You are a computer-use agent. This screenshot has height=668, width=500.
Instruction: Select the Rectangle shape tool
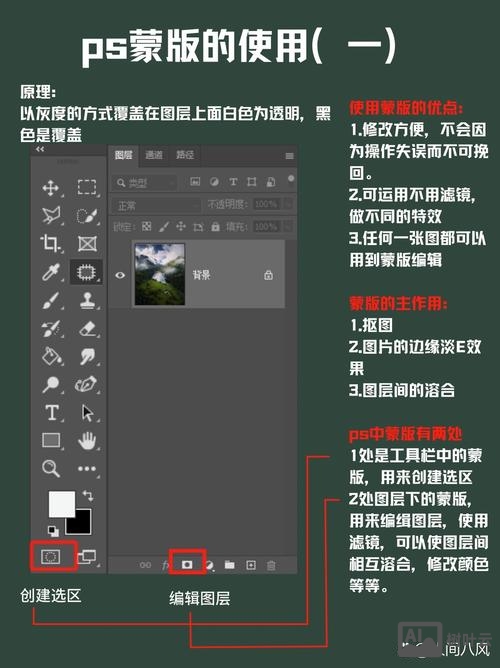51,440
